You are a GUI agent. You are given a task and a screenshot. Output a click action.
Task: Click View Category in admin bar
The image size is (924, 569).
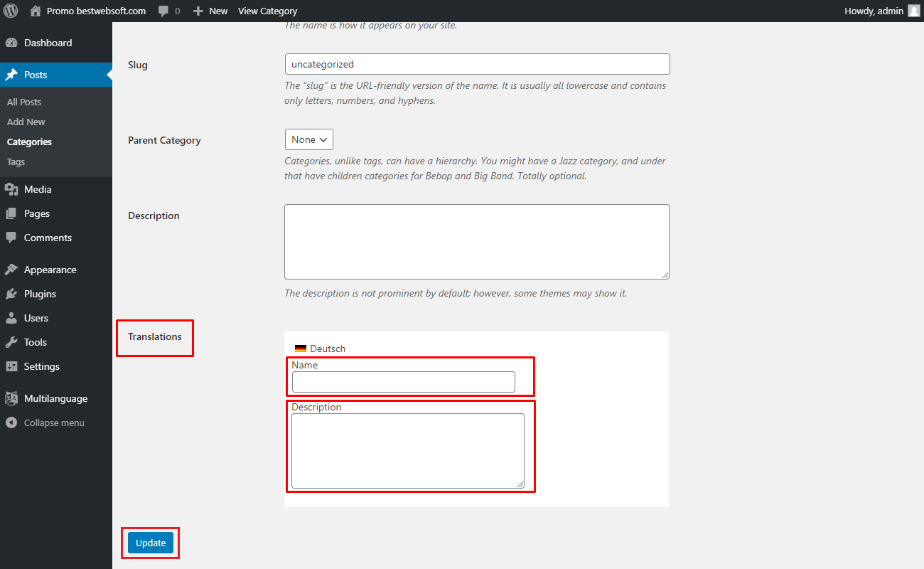pos(267,11)
